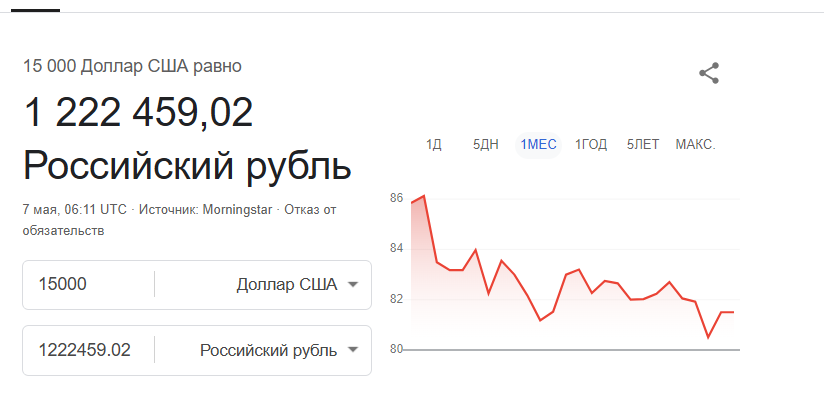
Task: Expand the Российский рубль currency dropdown
Action: [279, 350]
